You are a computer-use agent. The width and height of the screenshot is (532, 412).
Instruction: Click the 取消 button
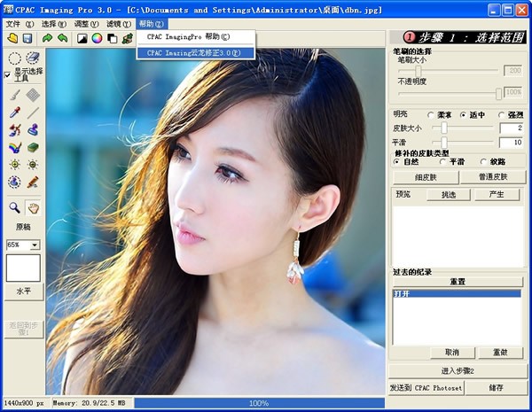(x=452, y=353)
